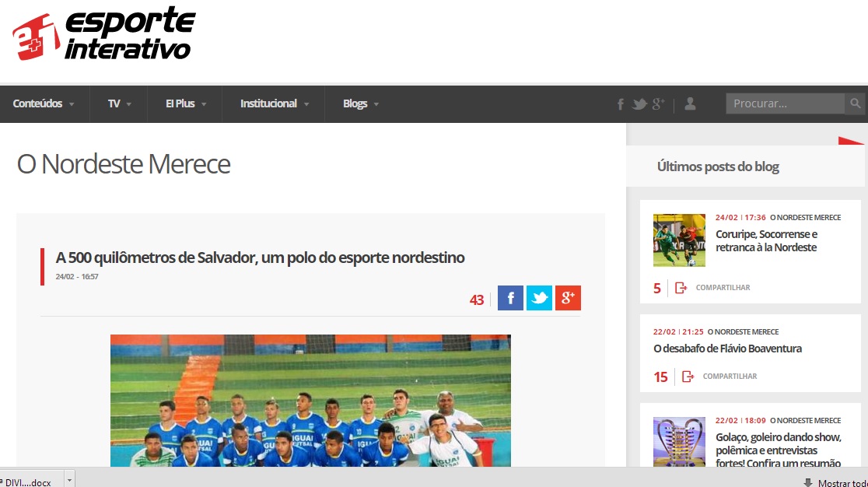Click the Facebook icon in navigation bar
The height and width of the screenshot is (487, 868).
coord(621,104)
